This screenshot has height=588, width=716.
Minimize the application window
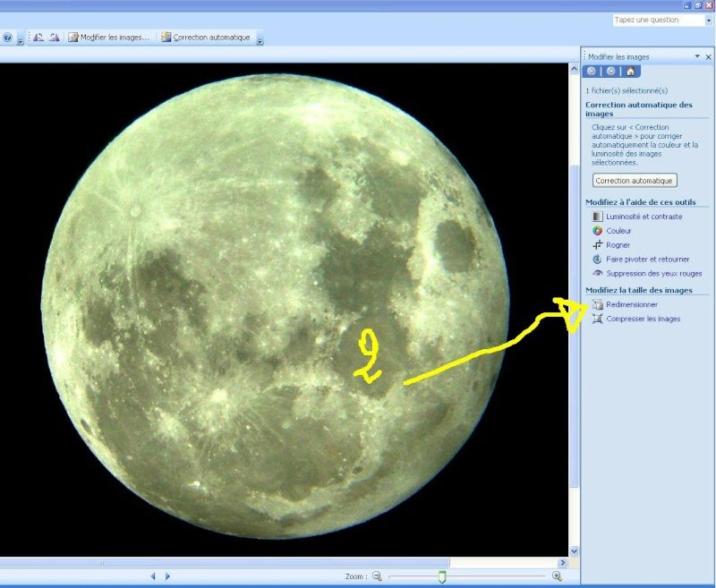point(687,5)
